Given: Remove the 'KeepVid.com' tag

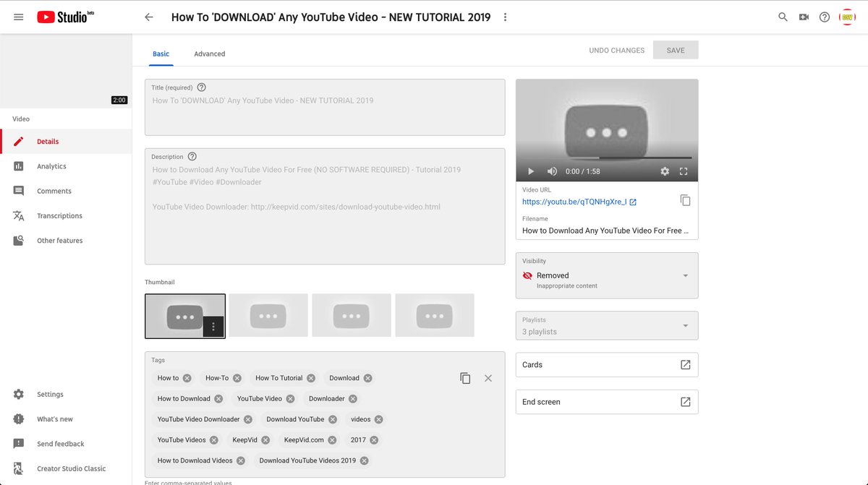Looking at the screenshot, I should [x=332, y=439].
